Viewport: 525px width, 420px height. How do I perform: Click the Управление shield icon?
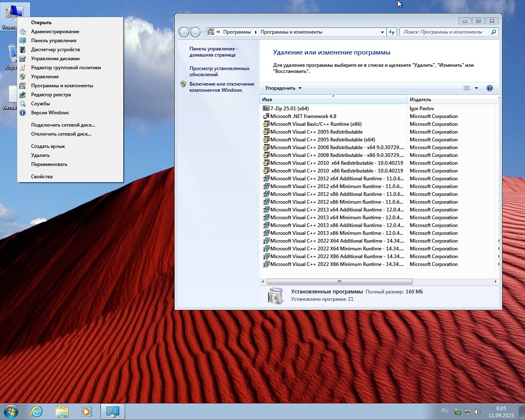tap(23, 77)
